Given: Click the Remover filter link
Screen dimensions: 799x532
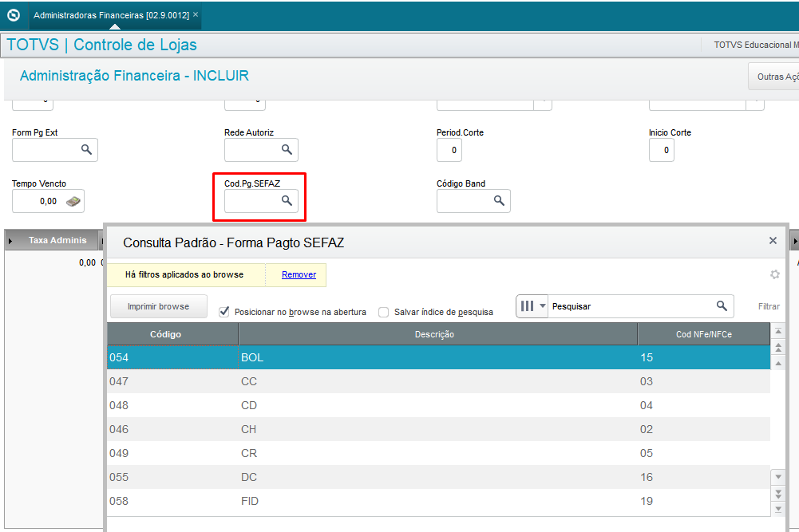Looking at the screenshot, I should coord(299,274).
